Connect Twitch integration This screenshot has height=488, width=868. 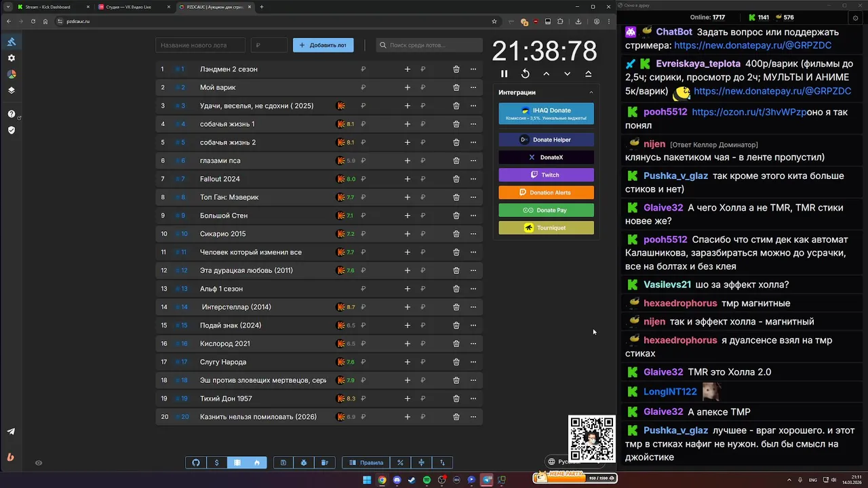(x=546, y=175)
